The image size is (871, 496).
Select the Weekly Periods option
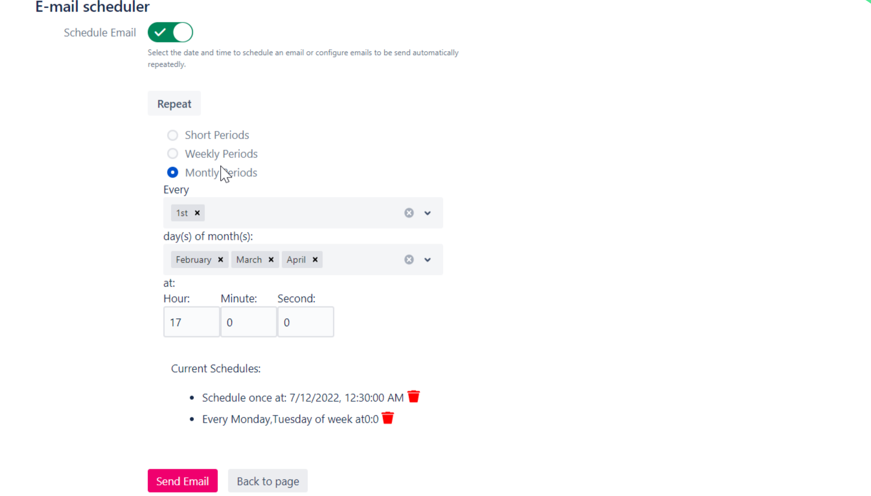click(173, 154)
